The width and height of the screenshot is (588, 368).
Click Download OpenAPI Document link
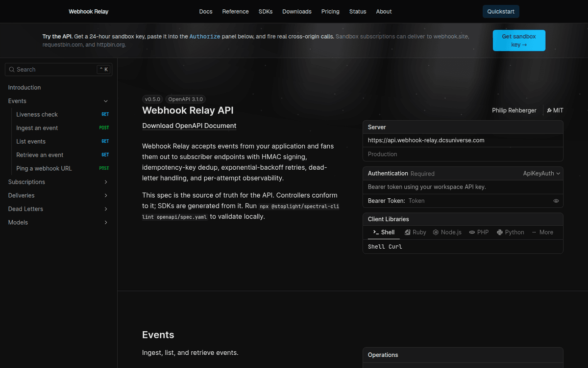pos(189,126)
